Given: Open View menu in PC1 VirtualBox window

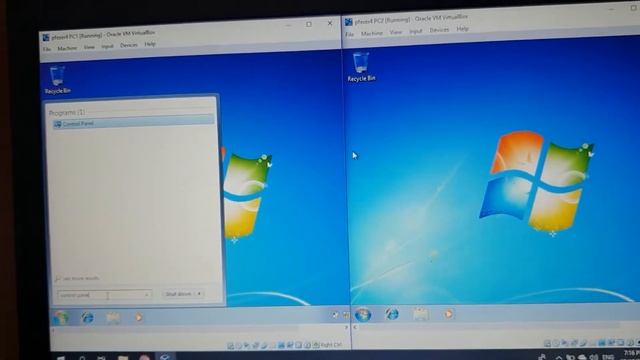Looking at the screenshot, I should 89,47.
